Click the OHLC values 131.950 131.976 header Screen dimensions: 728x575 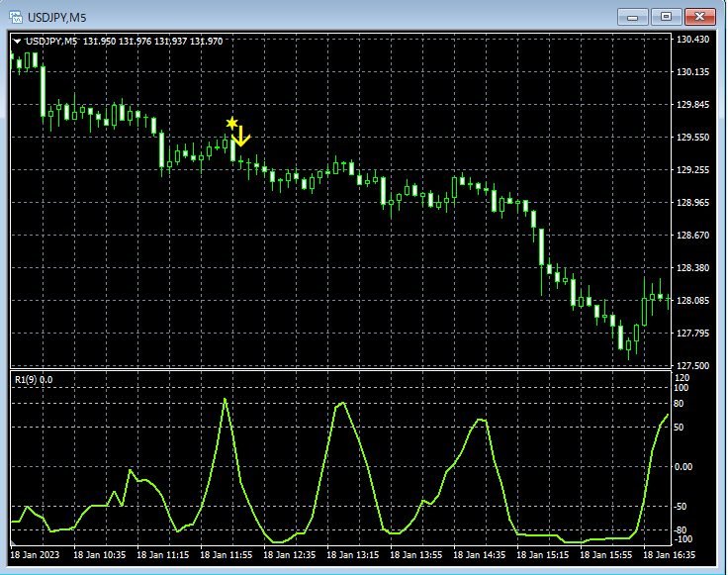pos(152,42)
